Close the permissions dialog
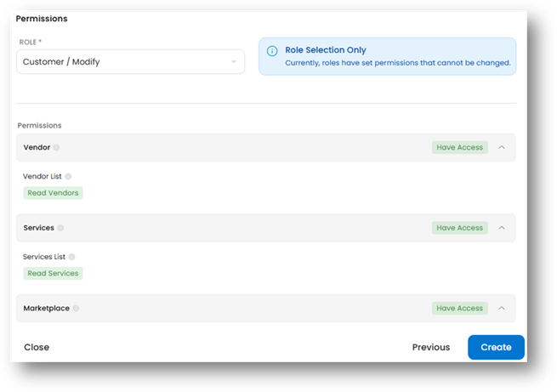This screenshot has width=557, height=392. pyautogui.click(x=37, y=347)
